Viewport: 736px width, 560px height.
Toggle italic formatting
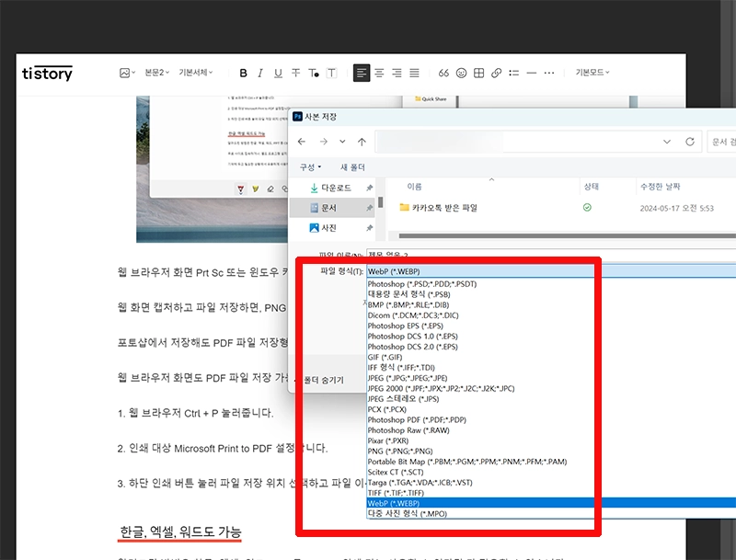(260, 73)
